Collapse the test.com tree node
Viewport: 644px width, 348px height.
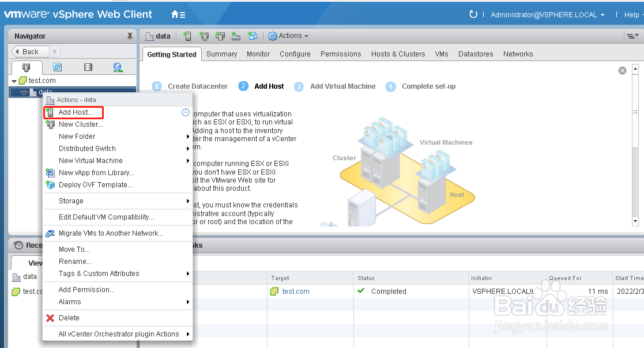14,81
